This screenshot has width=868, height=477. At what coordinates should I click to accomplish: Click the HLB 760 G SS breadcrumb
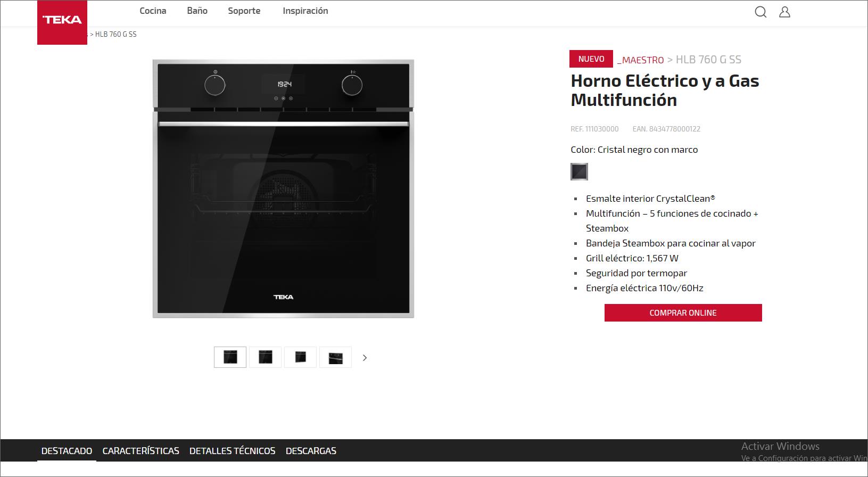point(708,60)
